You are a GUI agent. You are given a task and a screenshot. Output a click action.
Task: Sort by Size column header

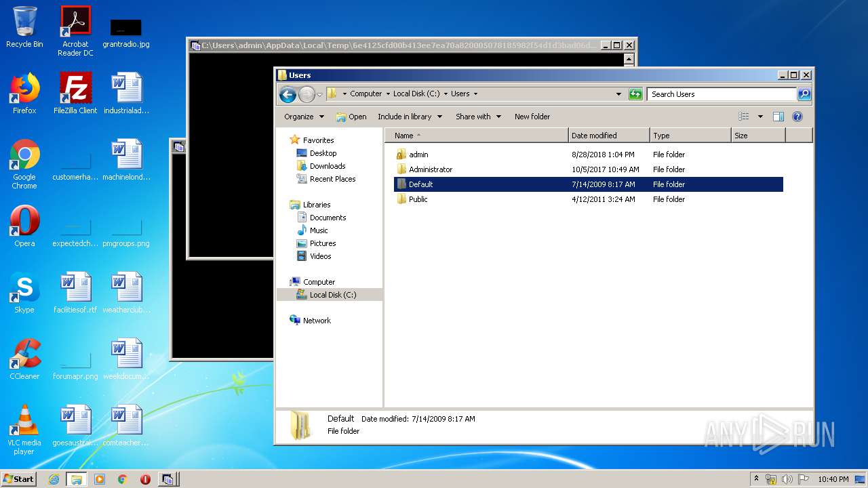[758, 136]
